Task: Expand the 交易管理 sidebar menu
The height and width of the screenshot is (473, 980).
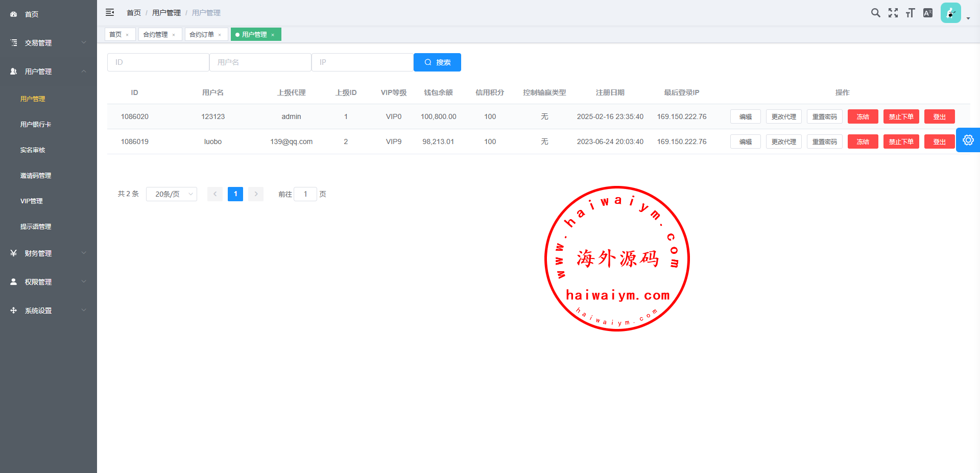Action: pyautogui.click(x=49, y=43)
